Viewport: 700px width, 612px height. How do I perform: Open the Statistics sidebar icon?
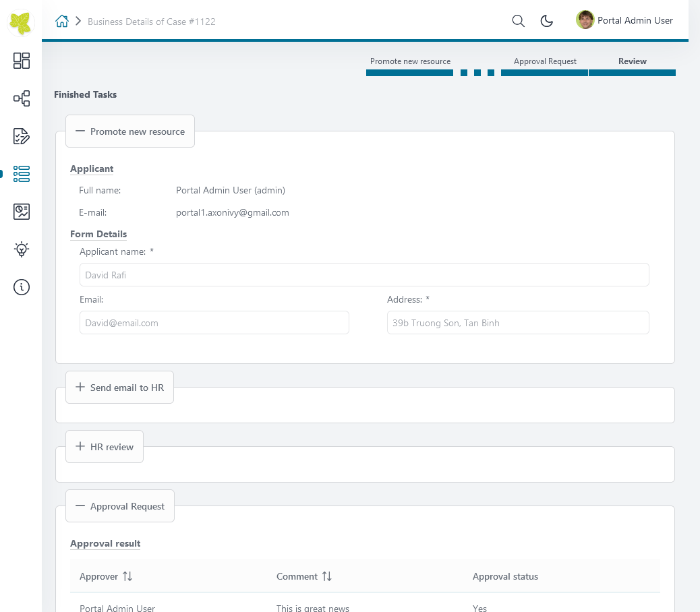pyautogui.click(x=21, y=212)
